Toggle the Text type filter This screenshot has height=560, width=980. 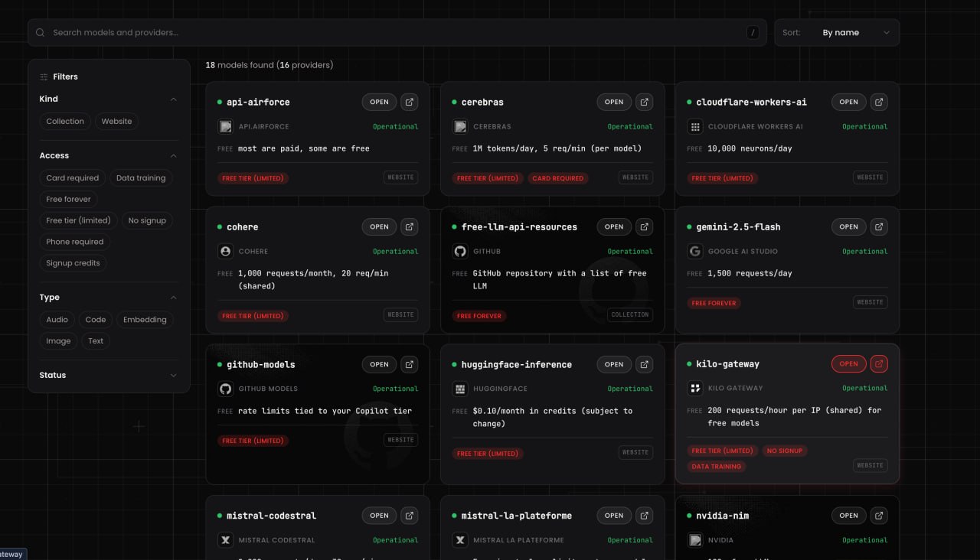pyautogui.click(x=96, y=341)
